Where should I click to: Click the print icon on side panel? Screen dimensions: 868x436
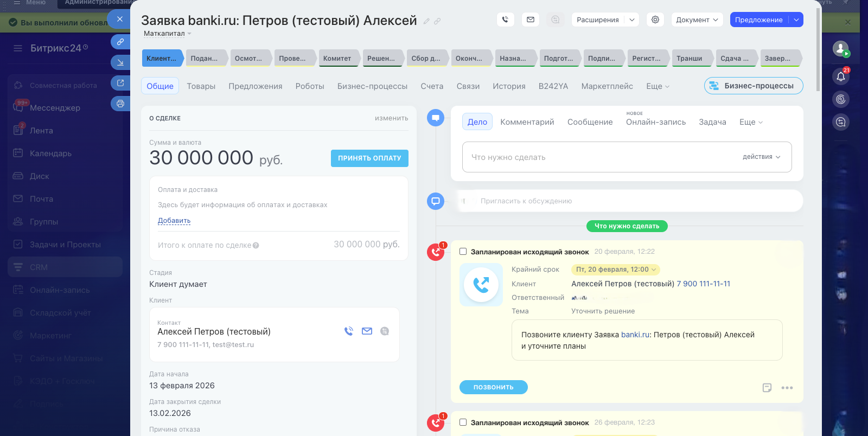120,104
